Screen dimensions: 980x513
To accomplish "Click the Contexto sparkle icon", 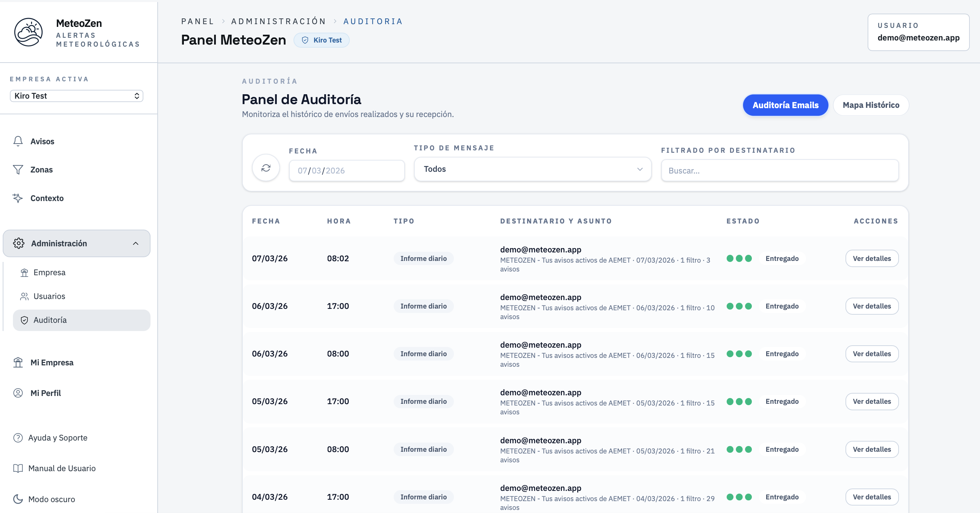I will [x=18, y=198].
